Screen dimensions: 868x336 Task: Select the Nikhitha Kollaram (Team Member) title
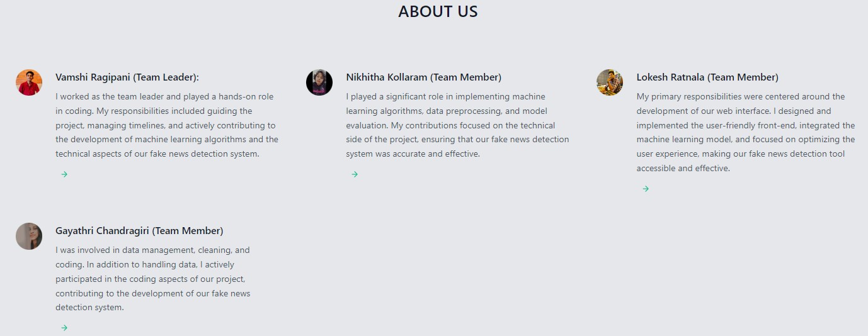coord(424,77)
